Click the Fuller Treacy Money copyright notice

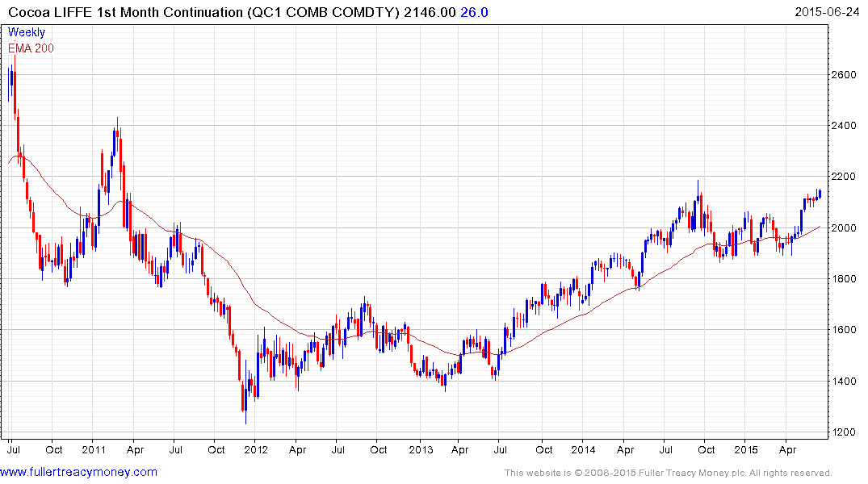(668, 473)
